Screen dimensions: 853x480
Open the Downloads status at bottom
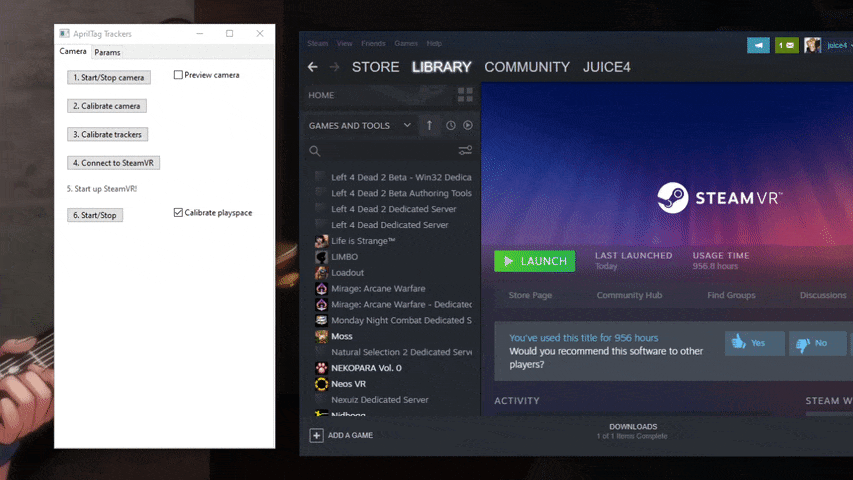click(x=633, y=431)
